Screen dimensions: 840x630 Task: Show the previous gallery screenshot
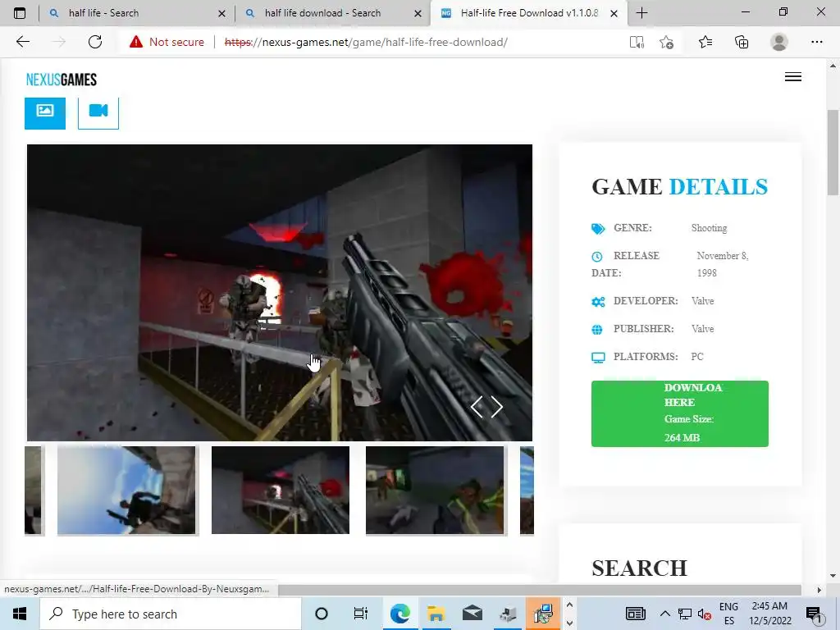[477, 407]
